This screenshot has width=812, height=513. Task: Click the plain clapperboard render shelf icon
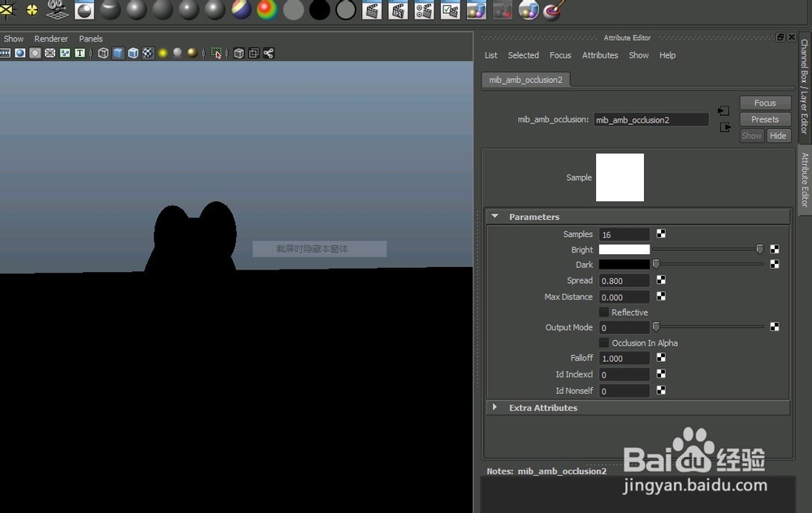pos(372,10)
